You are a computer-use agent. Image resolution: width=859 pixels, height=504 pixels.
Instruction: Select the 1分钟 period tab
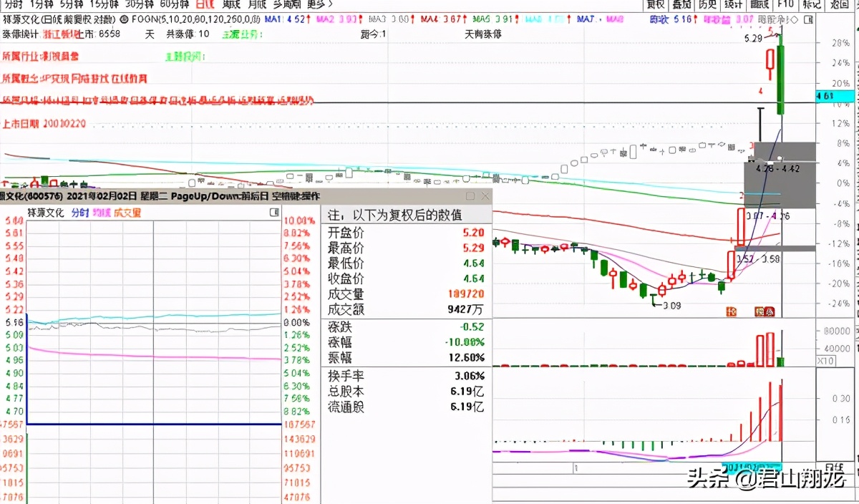point(41,4)
